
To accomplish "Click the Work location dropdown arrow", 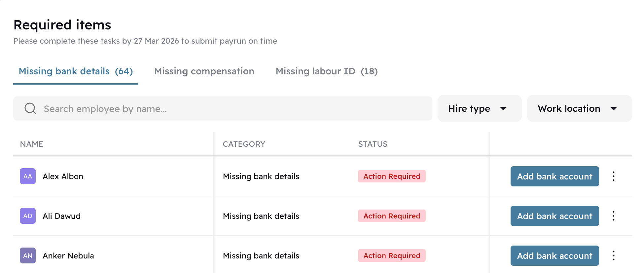I will [x=614, y=109].
